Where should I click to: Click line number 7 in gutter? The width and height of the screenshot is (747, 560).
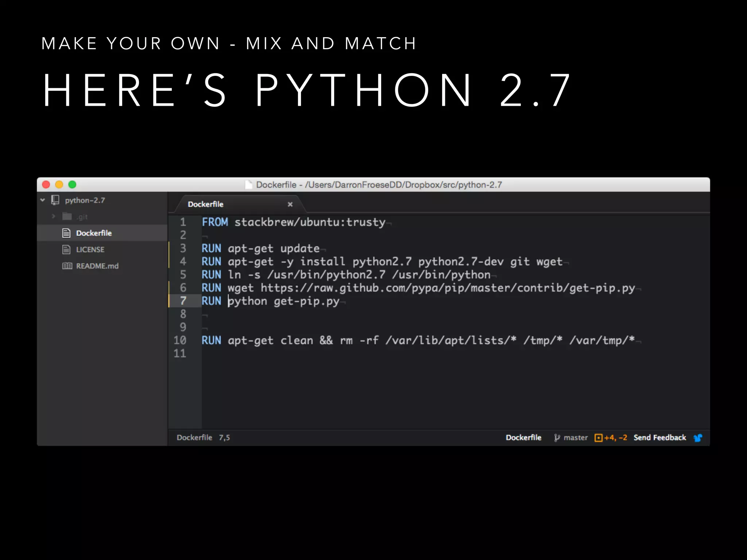click(183, 301)
